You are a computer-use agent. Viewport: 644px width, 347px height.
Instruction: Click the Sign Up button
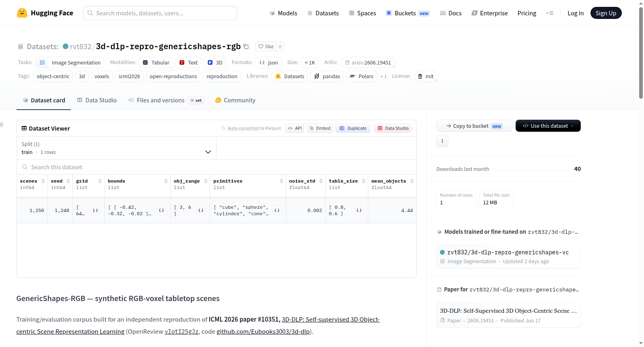pos(606,13)
